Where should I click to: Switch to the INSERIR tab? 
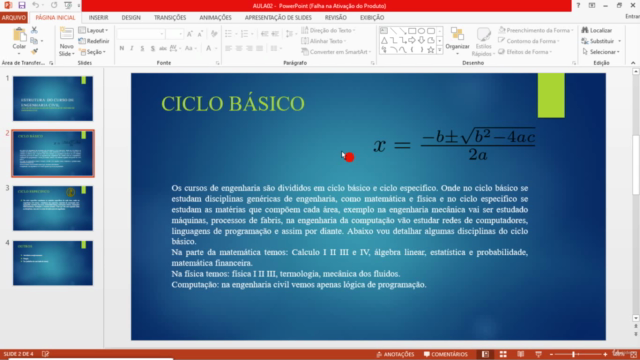coord(98,18)
